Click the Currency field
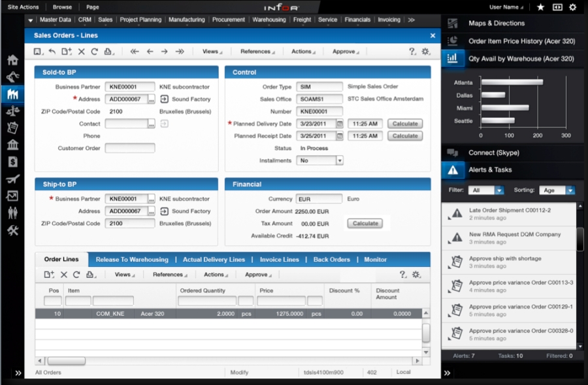 coord(319,199)
